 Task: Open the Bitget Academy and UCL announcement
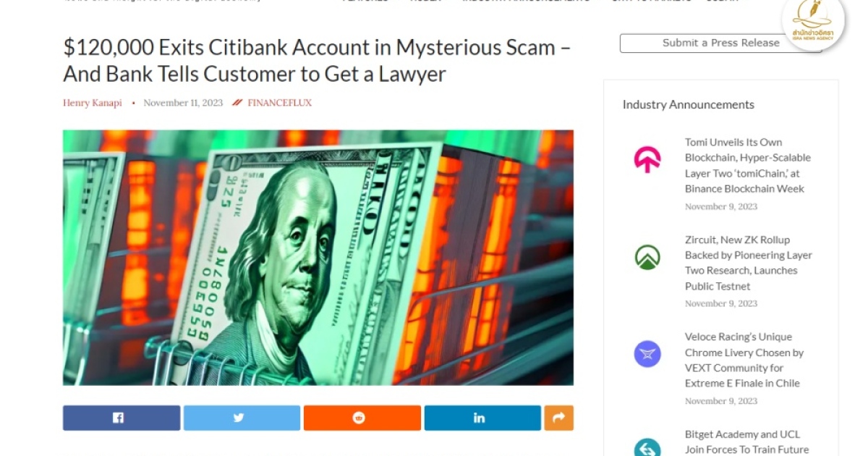coord(746,442)
